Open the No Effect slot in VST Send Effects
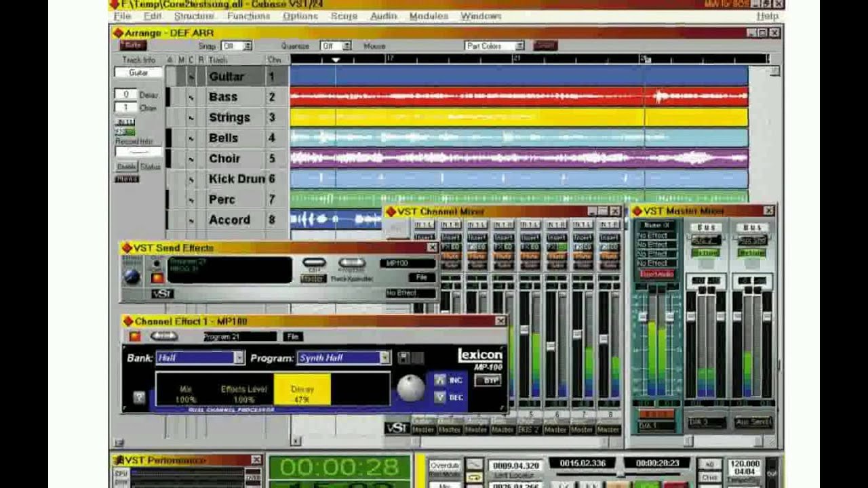This screenshot has width=868, height=488. point(410,293)
